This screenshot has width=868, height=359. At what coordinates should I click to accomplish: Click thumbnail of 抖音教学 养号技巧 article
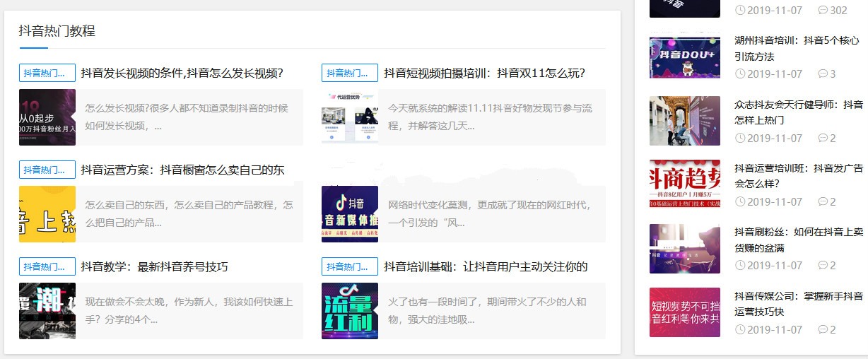point(47,311)
